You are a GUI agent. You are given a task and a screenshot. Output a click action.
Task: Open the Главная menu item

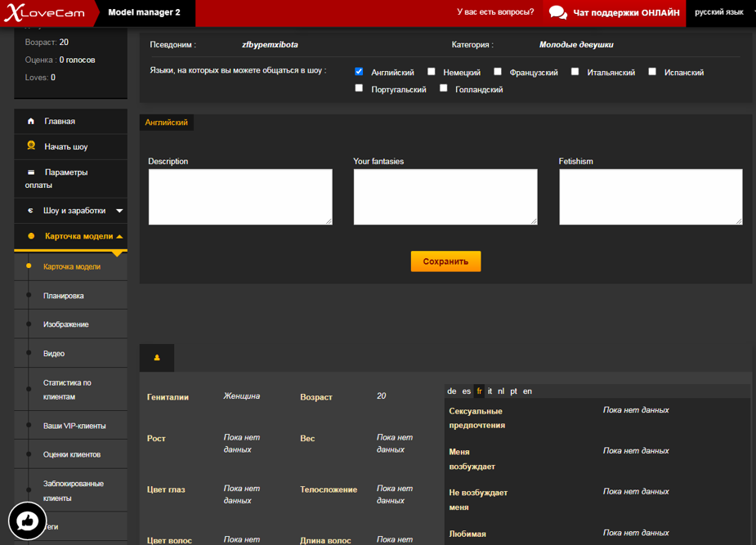71,121
